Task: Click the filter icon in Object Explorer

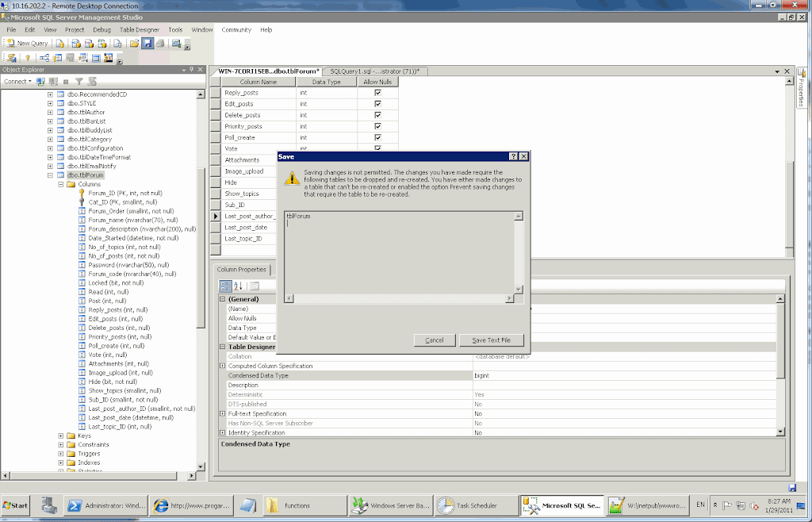Action: [x=79, y=81]
